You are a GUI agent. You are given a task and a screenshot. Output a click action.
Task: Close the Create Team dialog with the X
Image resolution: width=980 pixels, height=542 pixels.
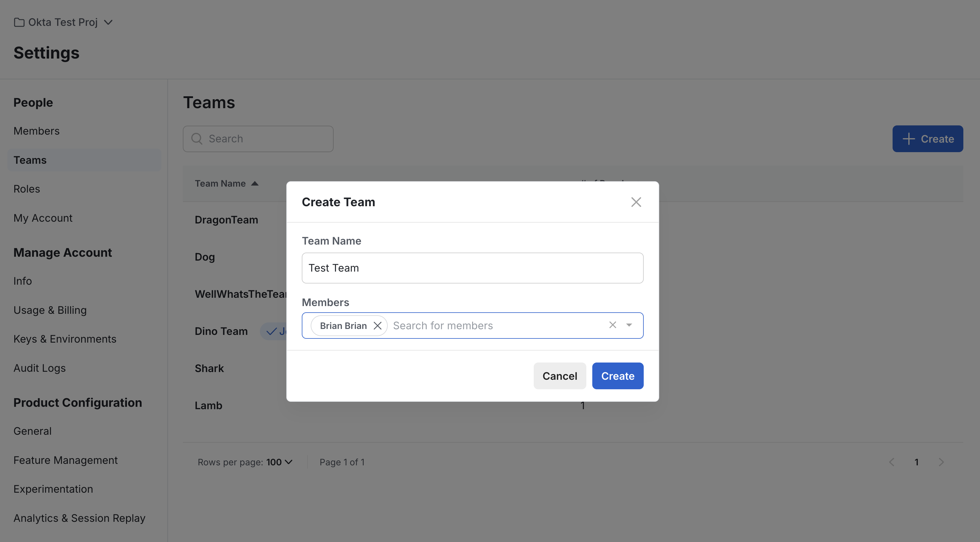point(636,202)
